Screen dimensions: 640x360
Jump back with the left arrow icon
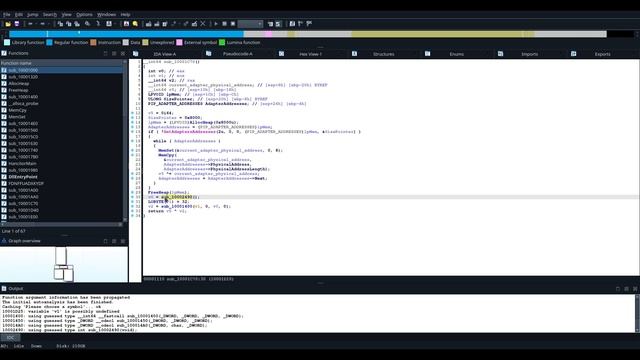tap(30, 24)
